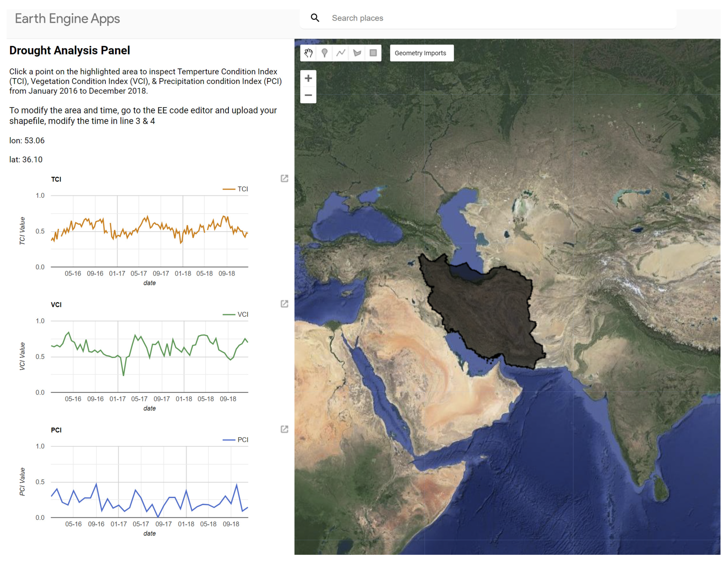Select the hand pan tool
Viewport: 728px width, 561px height.
click(x=308, y=53)
